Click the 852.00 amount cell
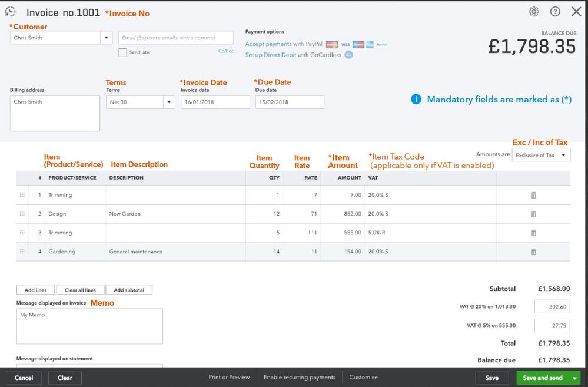 [343, 214]
